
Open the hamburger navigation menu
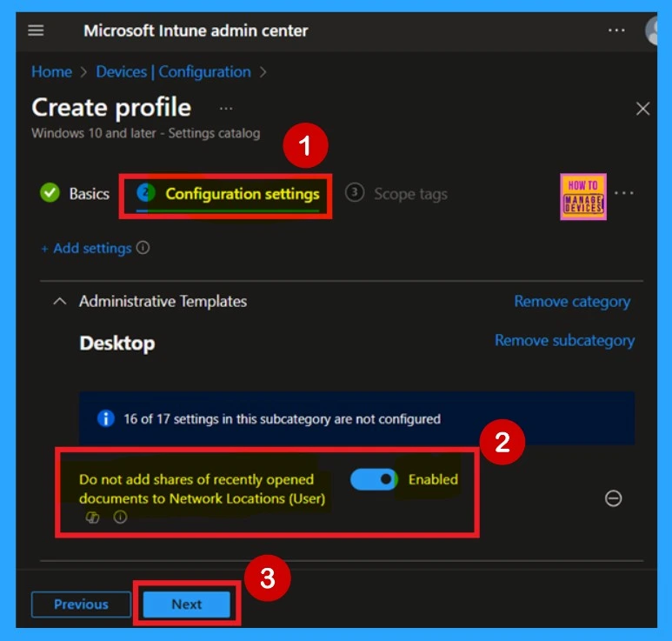[x=36, y=30]
